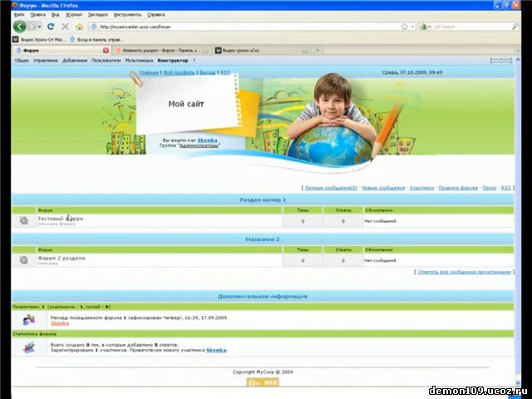Open the Инструменты menu
This screenshot has height=399, width=532.
[127, 15]
